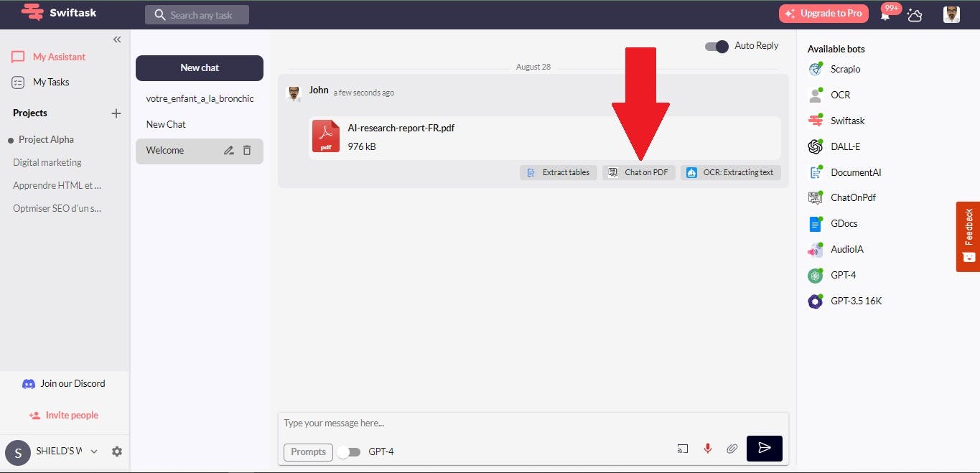The image size is (980, 473).
Task: Select the DocumentAI bot
Action: click(x=844, y=172)
